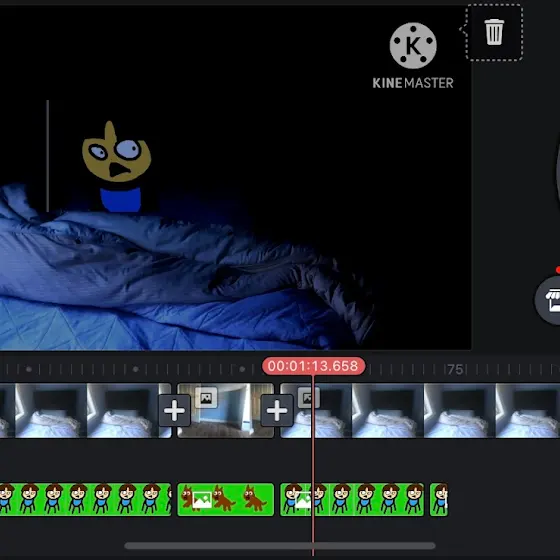Select bedroom clip right of playhead
This screenshot has width=560, height=560.
tap(420, 410)
